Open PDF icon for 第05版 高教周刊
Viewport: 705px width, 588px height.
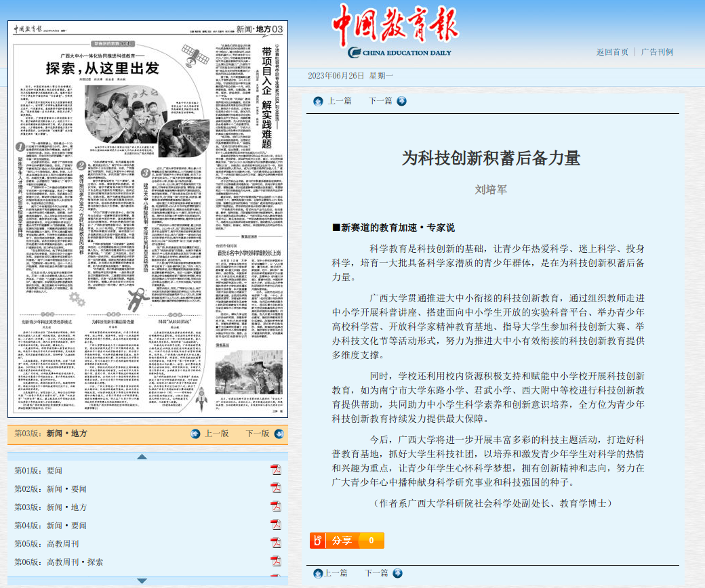coord(276,543)
